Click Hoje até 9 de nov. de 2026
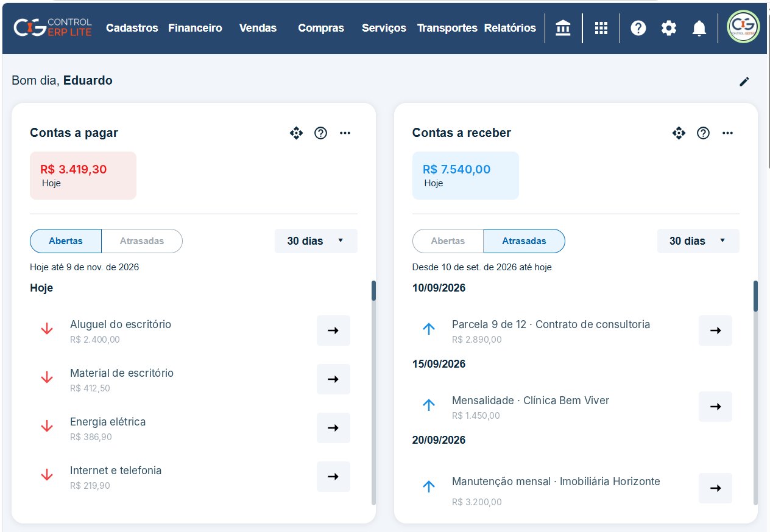The image size is (770, 532). click(x=85, y=267)
